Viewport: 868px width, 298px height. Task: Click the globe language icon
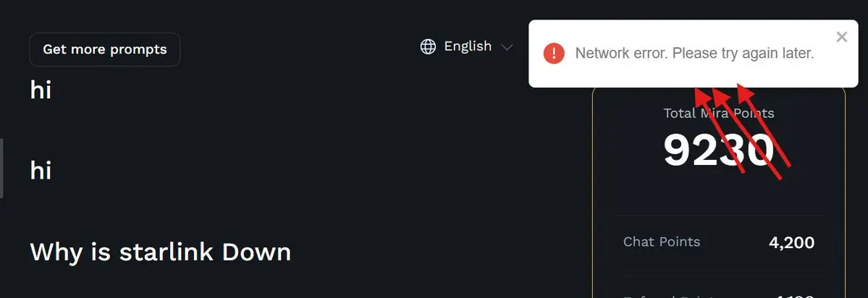click(428, 46)
